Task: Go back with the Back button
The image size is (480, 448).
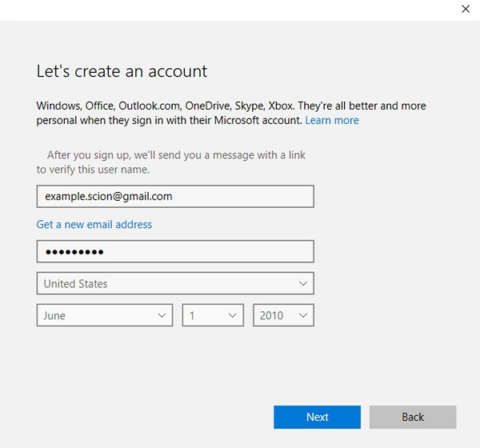Action: (x=413, y=417)
